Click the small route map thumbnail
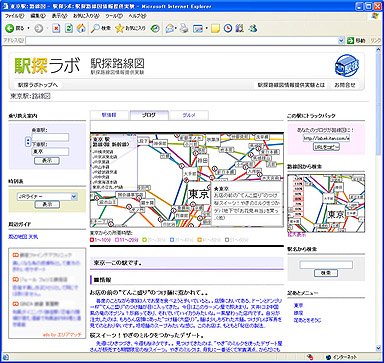 [326, 203]
